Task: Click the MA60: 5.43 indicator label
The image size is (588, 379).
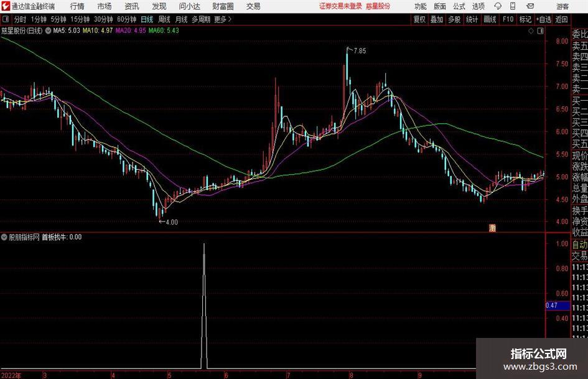Action: (x=164, y=30)
